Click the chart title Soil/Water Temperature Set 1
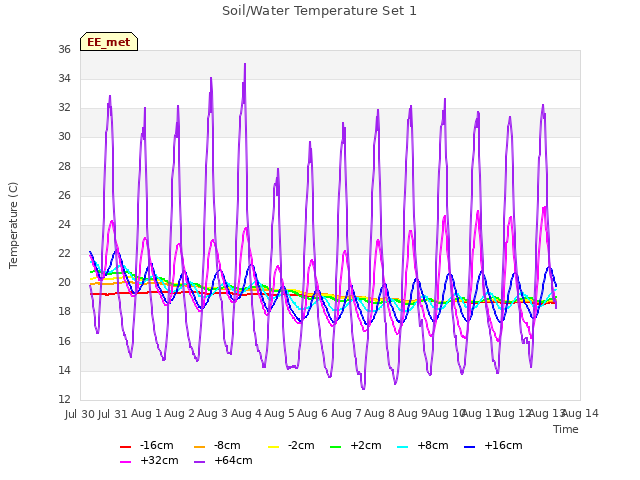640x480 pixels. pyautogui.click(x=319, y=11)
